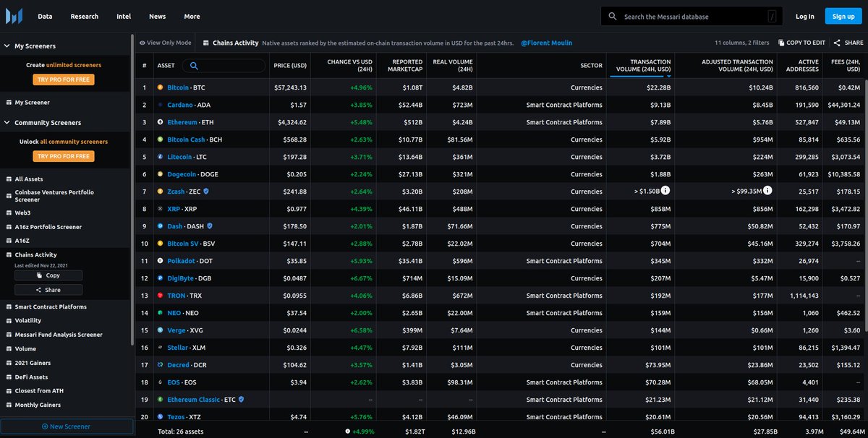
Task: Sort by Price (USD) column header
Action: pyautogui.click(x=291, y=66)
